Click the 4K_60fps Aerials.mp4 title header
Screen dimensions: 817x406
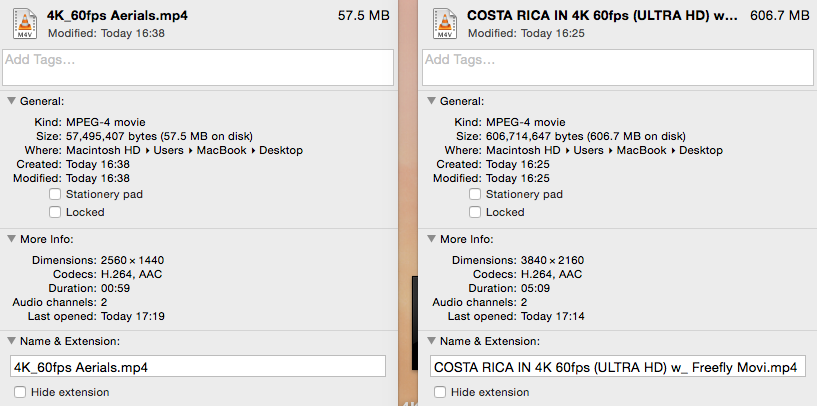coord(117,16)
